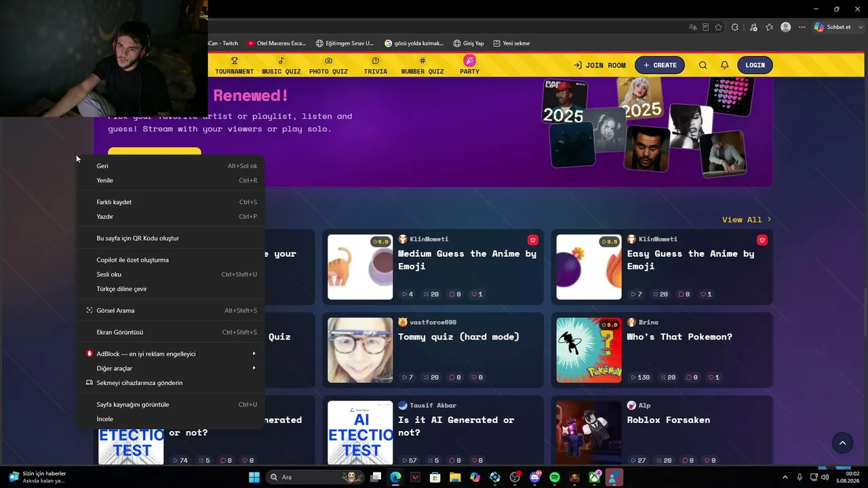Expand the AdBlock submenu arrow
This screenshot has width=868, height=488.
pos(254,353)
